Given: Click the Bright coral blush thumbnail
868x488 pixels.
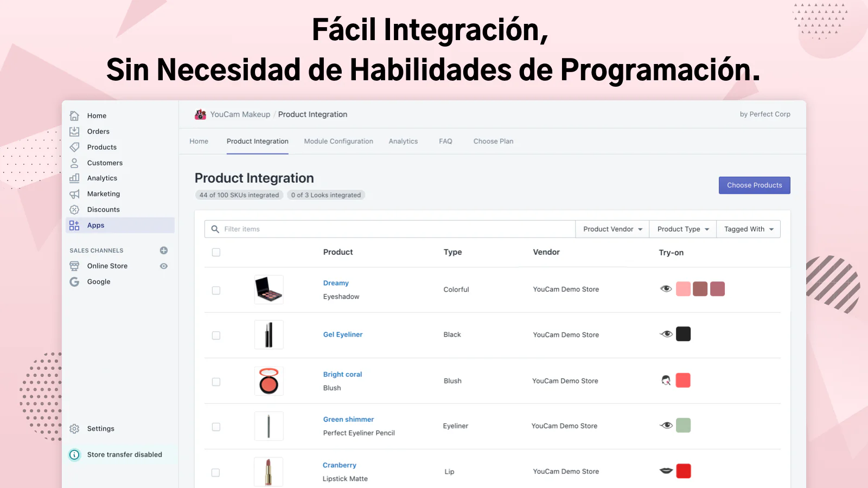Looking at the screenshot, I should tap(269, 381).
